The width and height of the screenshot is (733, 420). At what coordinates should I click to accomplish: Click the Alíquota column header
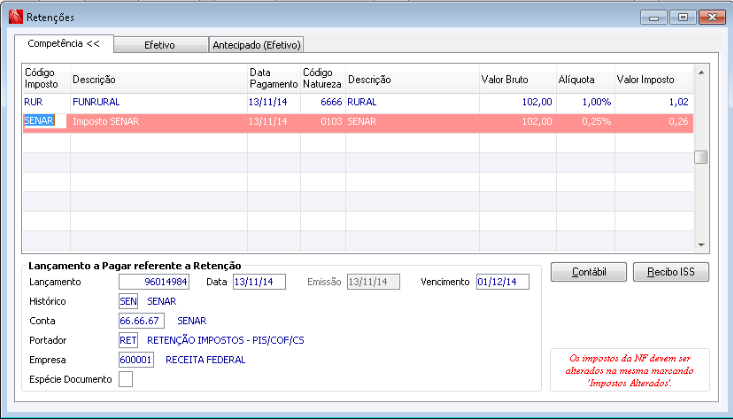[x=585, y=79]
